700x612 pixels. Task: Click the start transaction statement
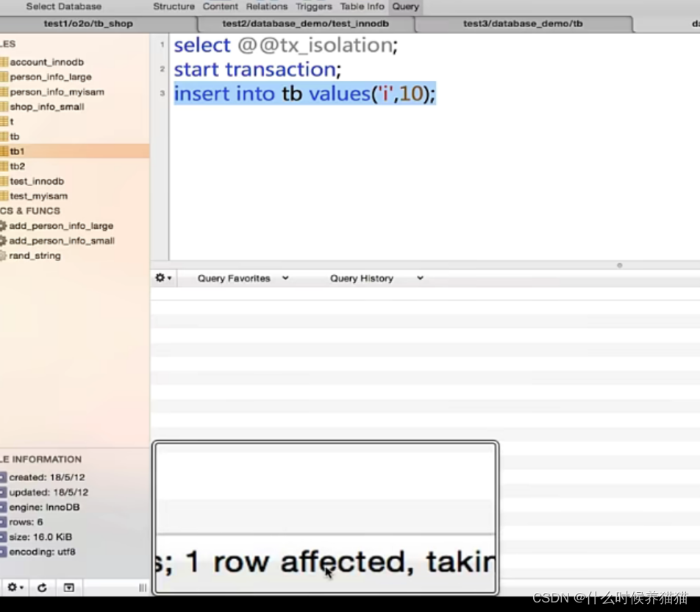pyautogui.click(x=257, y=69)
